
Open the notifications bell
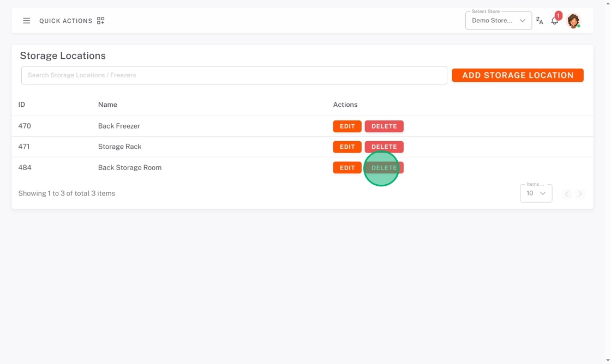(x=554, y=21)
